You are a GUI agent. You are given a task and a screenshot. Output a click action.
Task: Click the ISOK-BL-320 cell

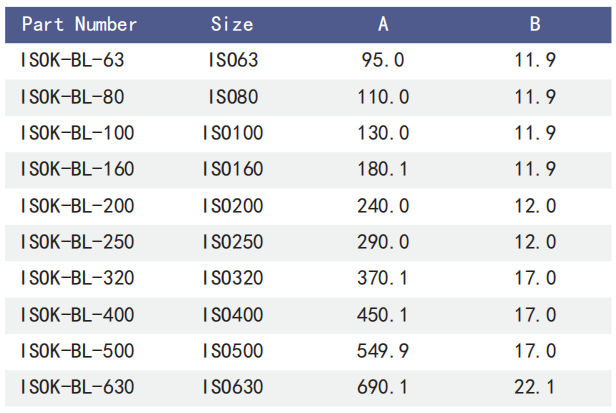click(x=77, y=279)
